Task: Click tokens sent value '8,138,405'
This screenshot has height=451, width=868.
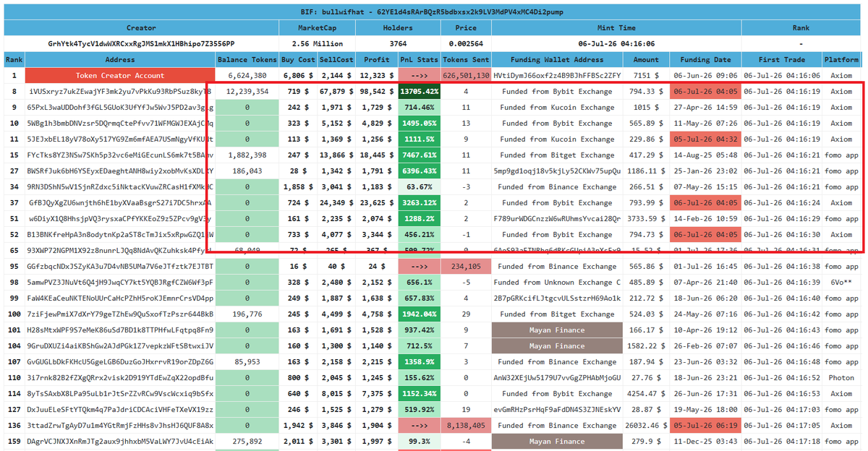Action: click(466, 425)
